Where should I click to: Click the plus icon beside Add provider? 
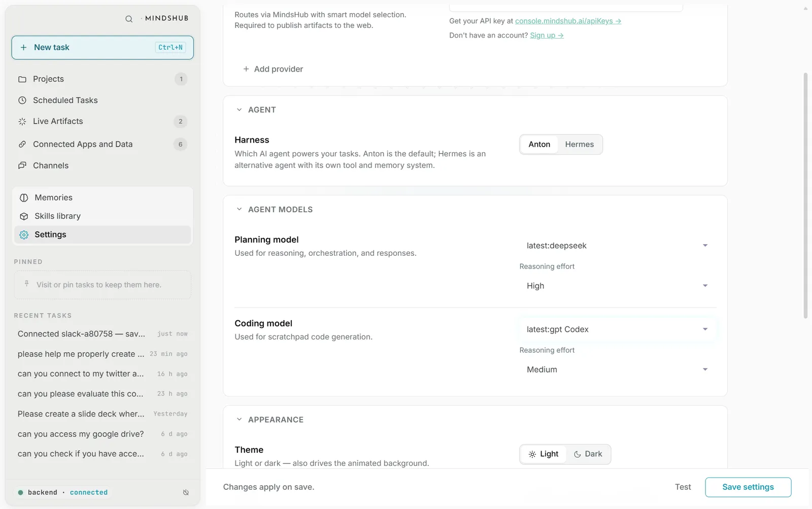[x=246, y=69]
